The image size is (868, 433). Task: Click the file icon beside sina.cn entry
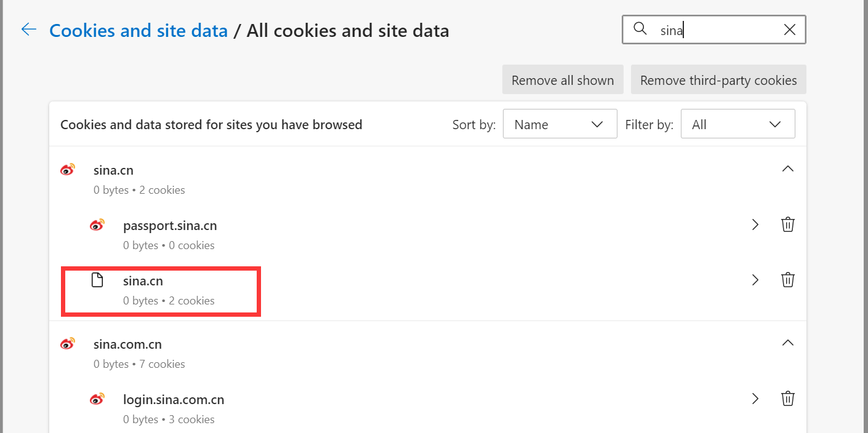[x=97, y=280]
